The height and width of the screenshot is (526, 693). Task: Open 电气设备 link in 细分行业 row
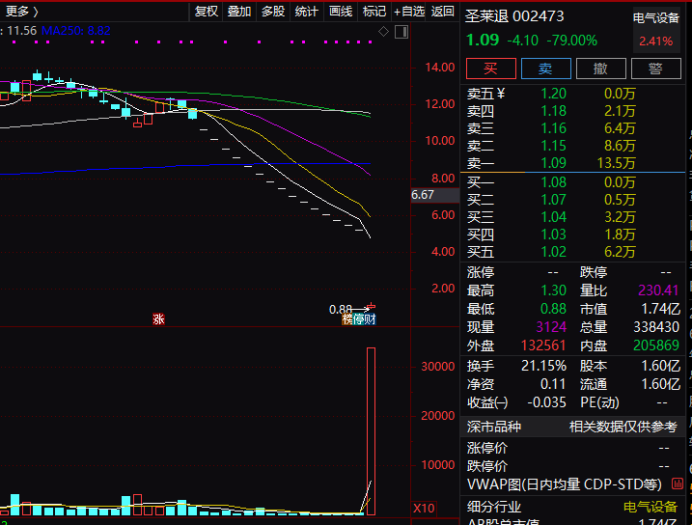coord(650,508)
